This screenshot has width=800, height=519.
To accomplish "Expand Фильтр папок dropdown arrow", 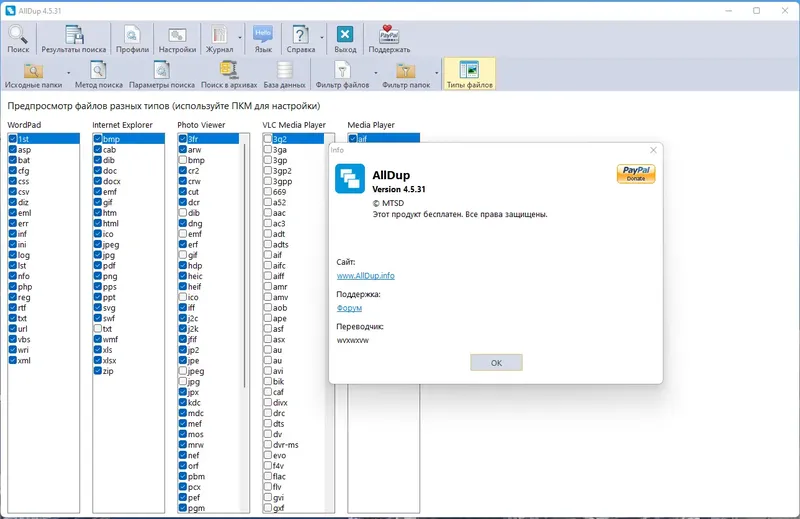I will click(x=437, y=73).
